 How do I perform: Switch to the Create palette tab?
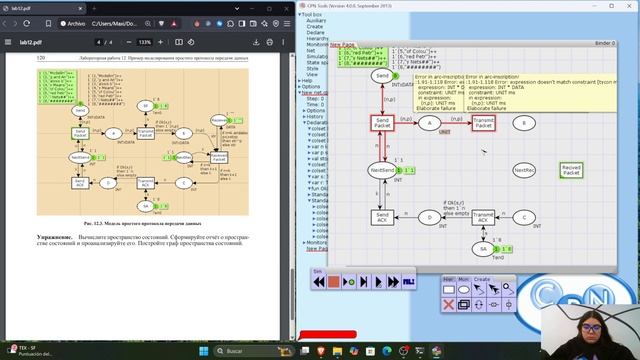coord(482,279)
